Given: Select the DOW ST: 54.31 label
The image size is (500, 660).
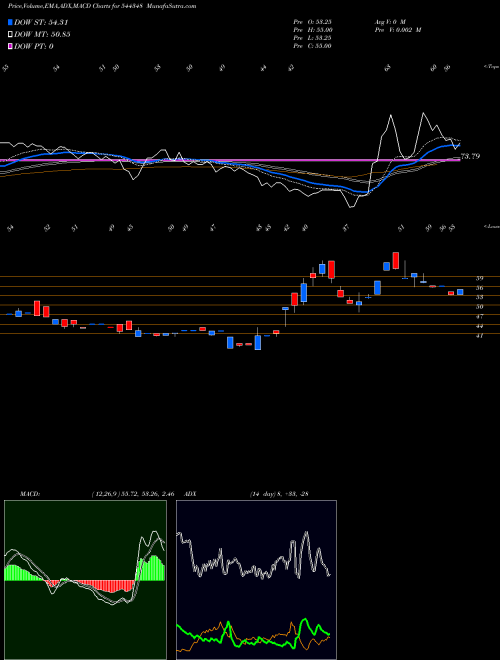Looking at the screenshot, I should [41, 22].
